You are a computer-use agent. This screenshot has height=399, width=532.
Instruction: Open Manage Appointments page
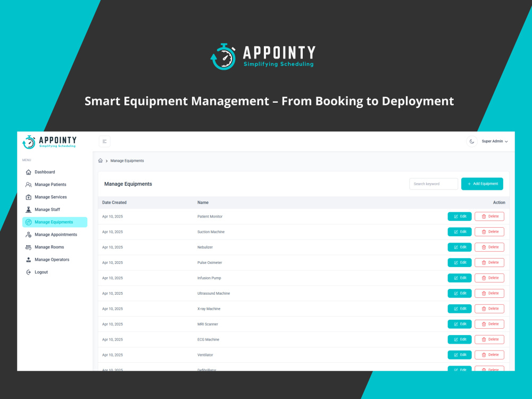click(55, 235)
